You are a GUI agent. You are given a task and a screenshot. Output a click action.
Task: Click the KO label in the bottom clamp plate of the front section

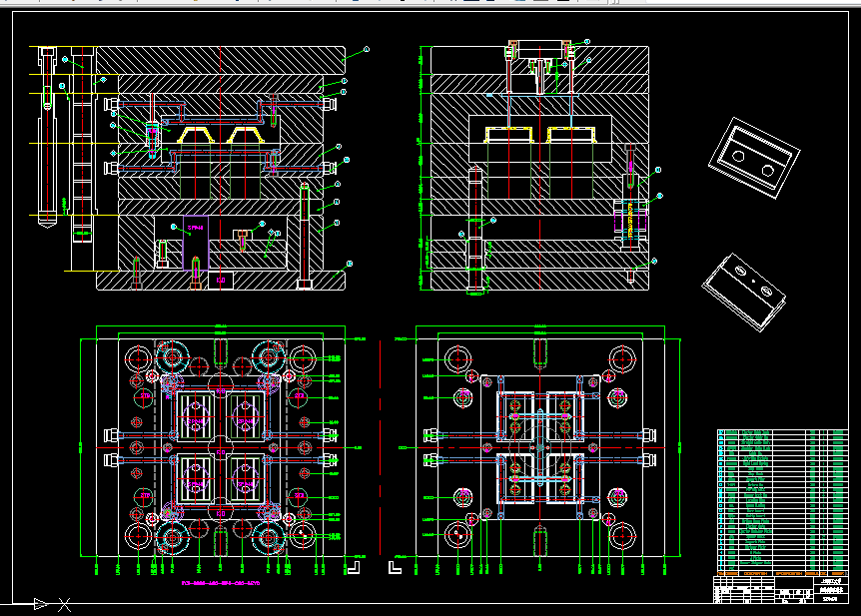click(x=221, y=280)
